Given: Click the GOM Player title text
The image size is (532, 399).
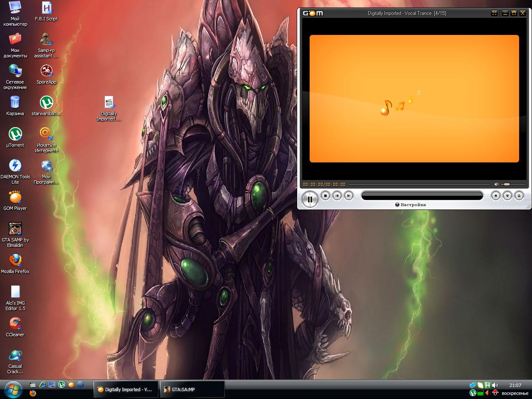Looking at the screenshot, I should [x=407, y=13].
